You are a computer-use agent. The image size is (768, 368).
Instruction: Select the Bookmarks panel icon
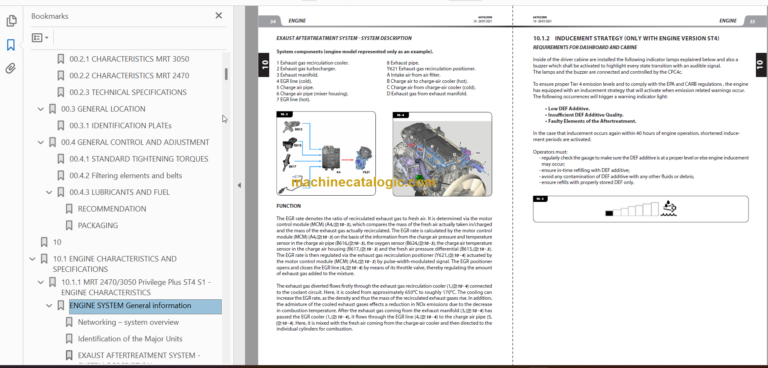(x=11, y=45)
